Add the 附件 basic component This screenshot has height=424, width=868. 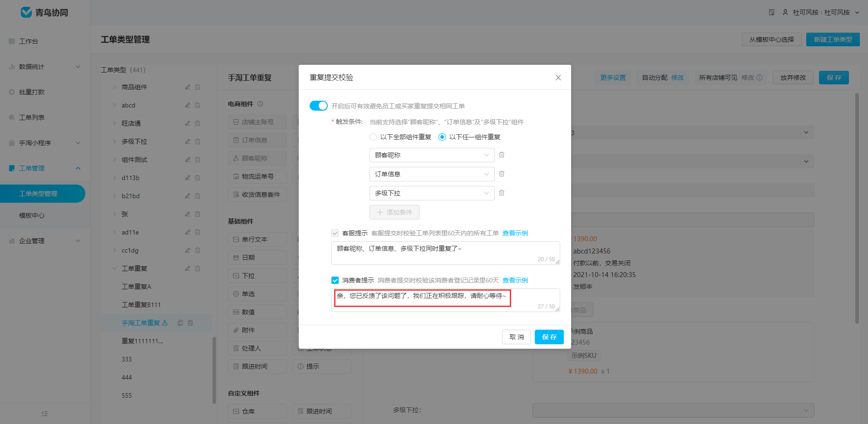[x=257, y=330]
